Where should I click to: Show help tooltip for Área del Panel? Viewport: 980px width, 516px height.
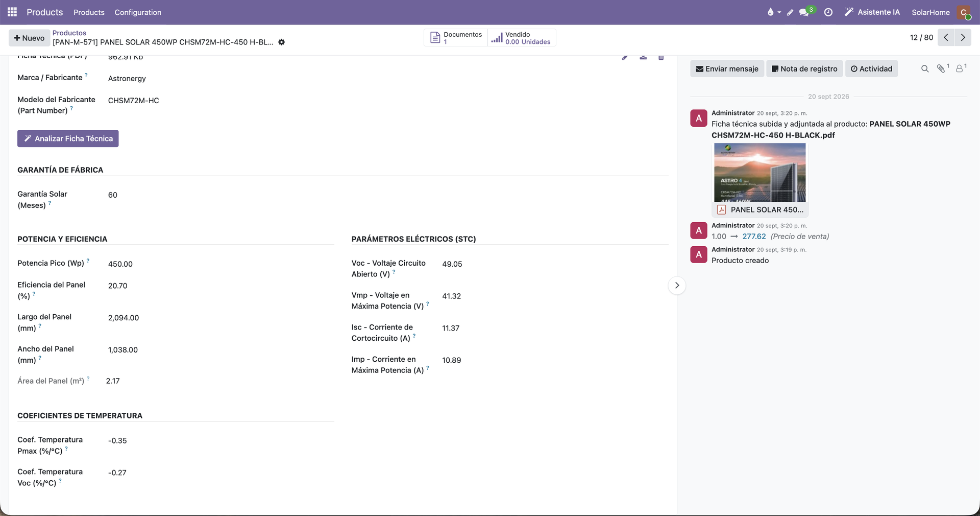(x=88, y=379)
